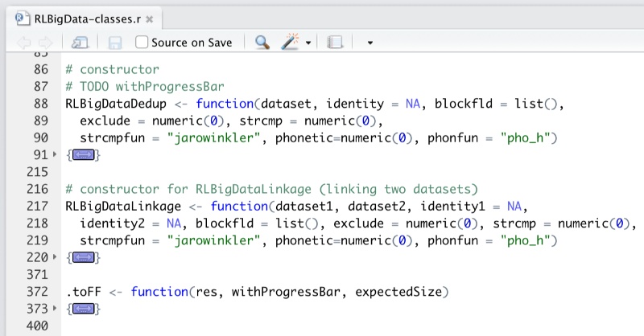Open Find/Replace magnifier icon
Image resolution: width=644 pixels, height=336 pixels.
(262, 43)
